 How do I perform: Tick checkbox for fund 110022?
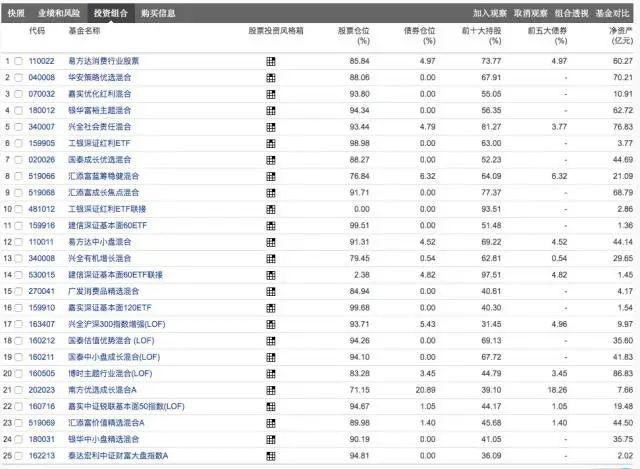click(18, 61)
